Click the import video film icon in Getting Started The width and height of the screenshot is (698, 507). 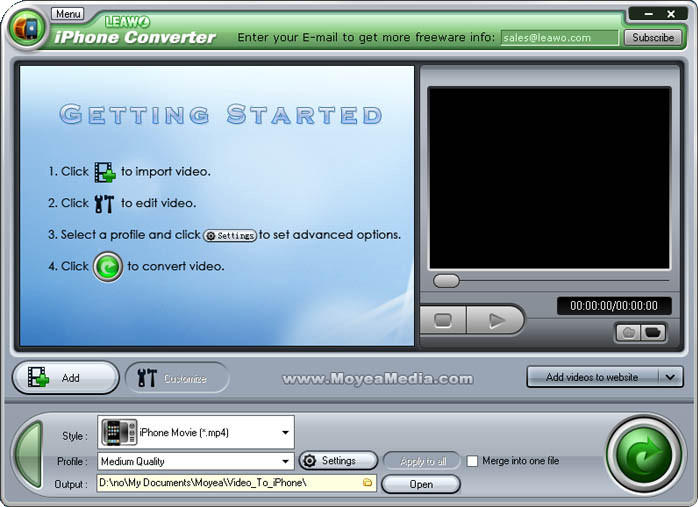(x=105, y=172)
